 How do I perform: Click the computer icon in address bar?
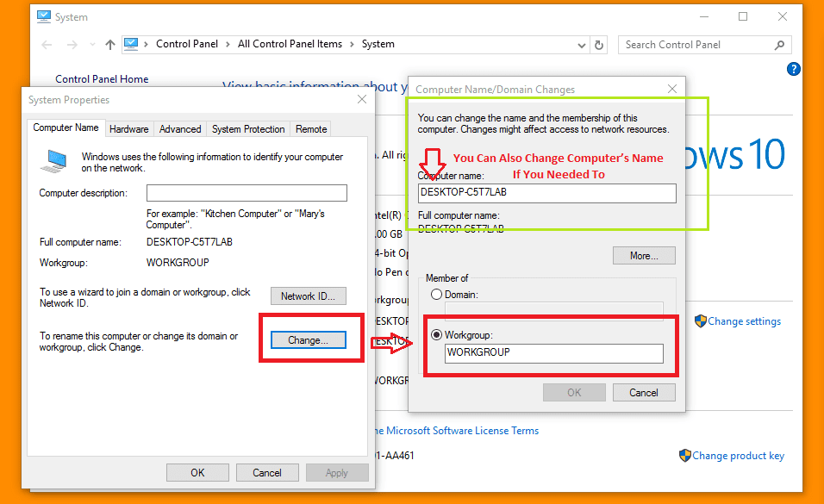[131, 44]
